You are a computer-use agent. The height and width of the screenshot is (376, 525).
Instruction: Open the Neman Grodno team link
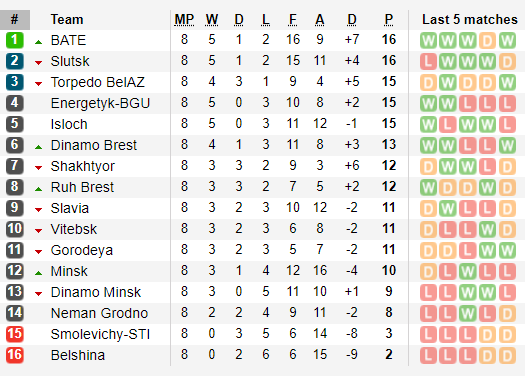click(99, 313)
